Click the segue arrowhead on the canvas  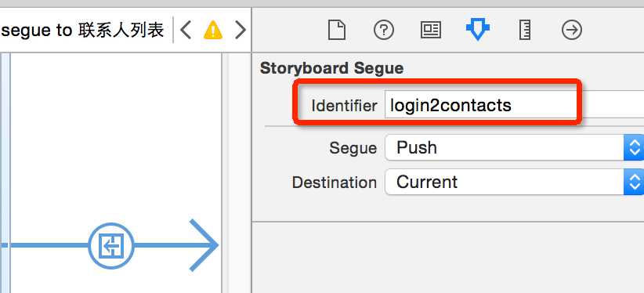[x=204, y=245]
